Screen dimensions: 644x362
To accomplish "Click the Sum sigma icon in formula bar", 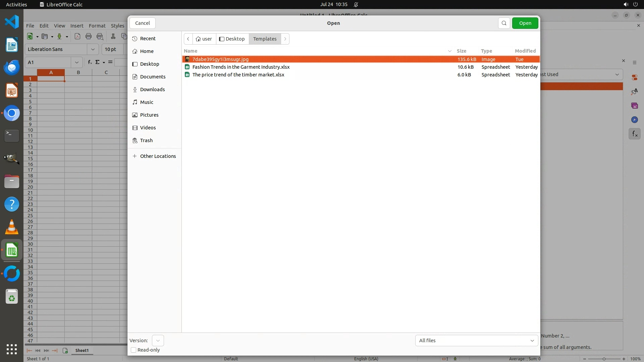I will click(x=98, y=62).
